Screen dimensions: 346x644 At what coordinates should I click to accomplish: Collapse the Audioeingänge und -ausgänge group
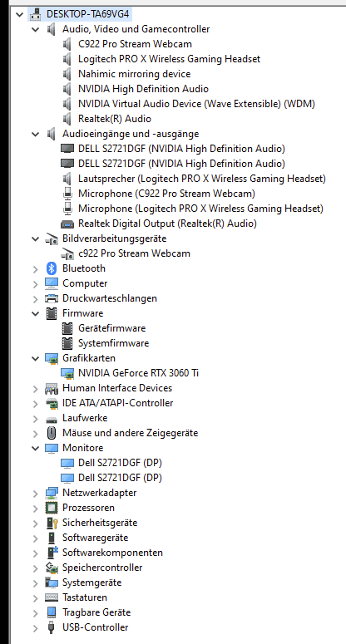tap(35, 134)
